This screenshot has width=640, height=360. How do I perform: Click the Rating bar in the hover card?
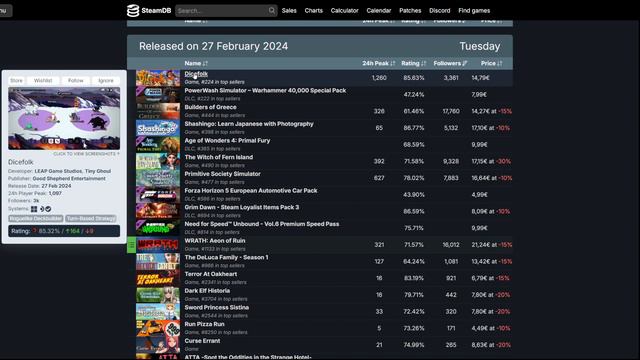[64, 231]
